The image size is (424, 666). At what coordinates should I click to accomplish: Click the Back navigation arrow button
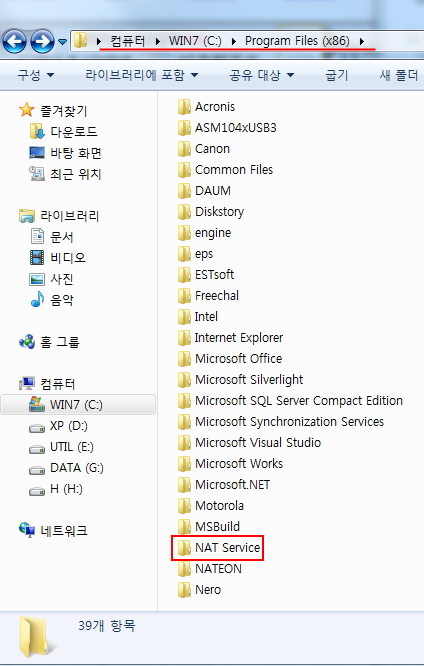tap(14, 41)
